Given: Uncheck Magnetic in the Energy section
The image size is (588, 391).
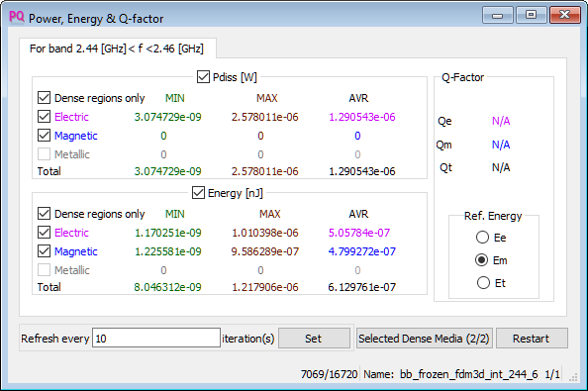Looking at the screenshot, I should [44, 251].
